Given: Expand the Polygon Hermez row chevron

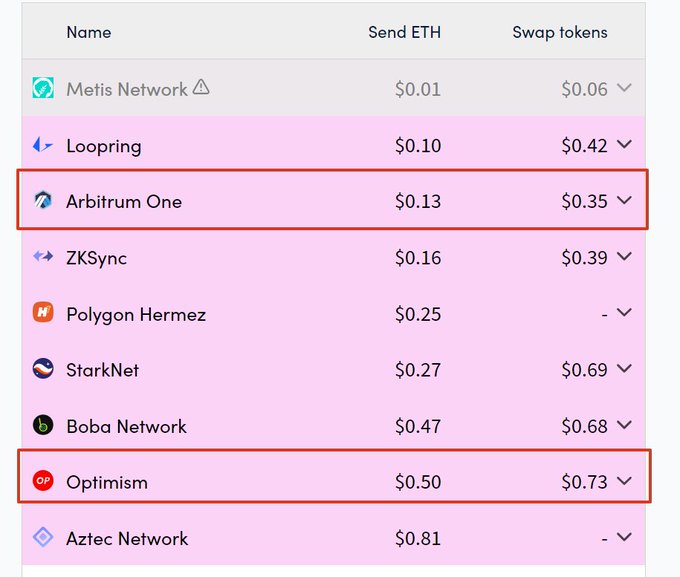Looking at the screenshot, I should (x=624, y=312).
